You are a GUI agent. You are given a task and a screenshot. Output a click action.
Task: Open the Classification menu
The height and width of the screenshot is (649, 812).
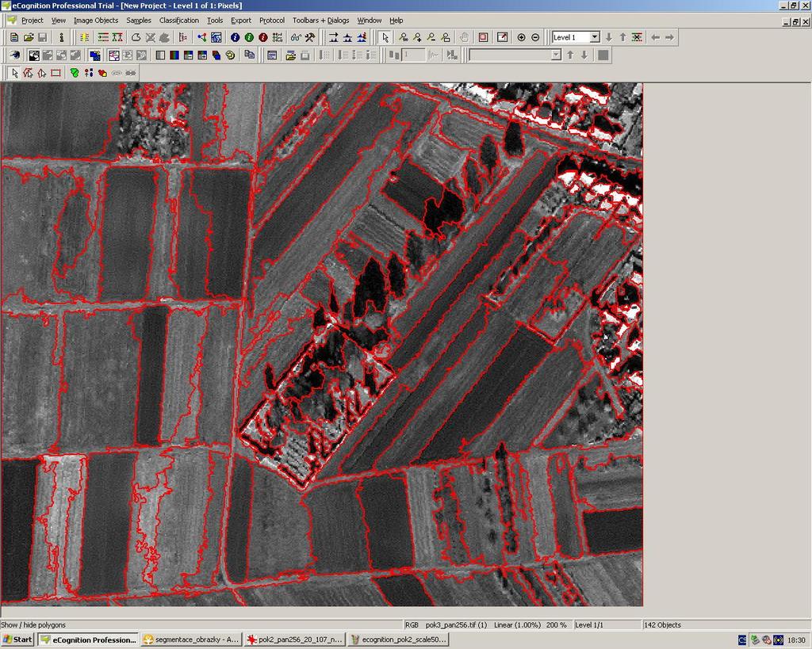click(x=179, y=20)
